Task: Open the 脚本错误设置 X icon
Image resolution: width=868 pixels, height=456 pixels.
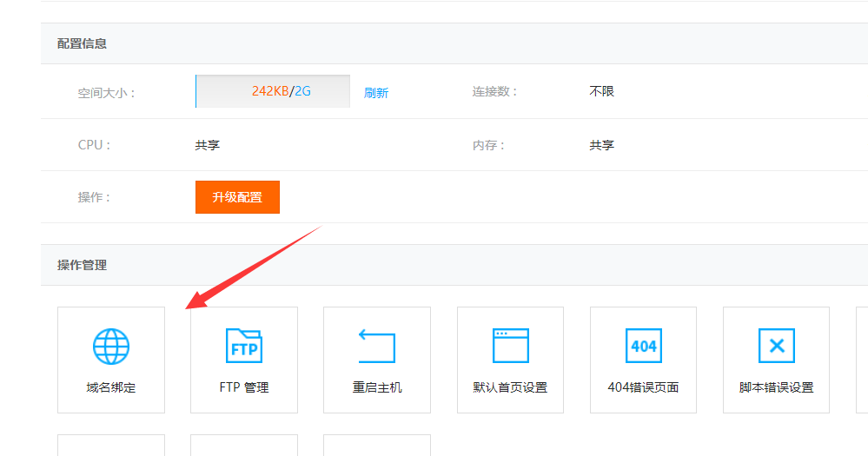Action: point(776,346)
